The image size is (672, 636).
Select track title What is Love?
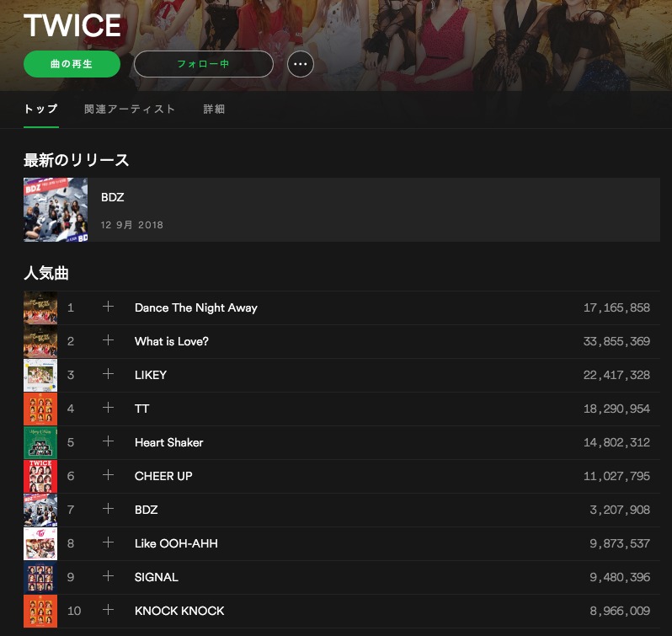coord(172,341)
